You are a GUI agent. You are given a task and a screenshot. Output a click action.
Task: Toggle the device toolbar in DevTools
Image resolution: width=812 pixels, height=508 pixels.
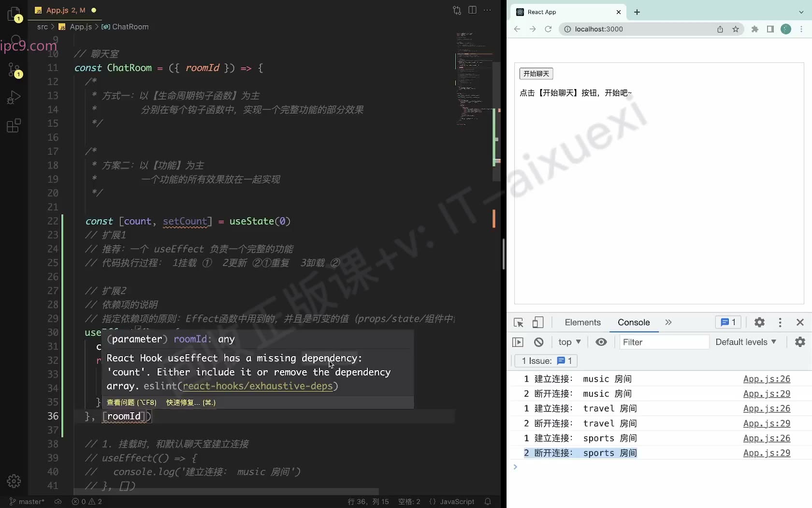click(538, 322)
